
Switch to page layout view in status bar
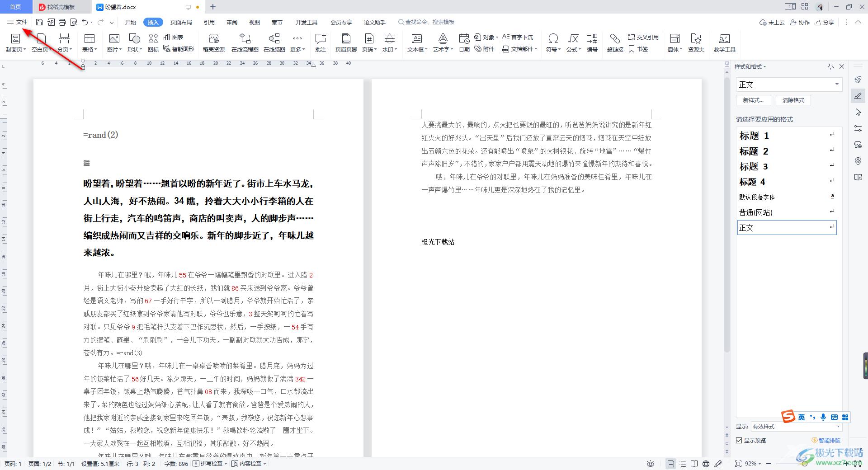[x=671, y=464]
